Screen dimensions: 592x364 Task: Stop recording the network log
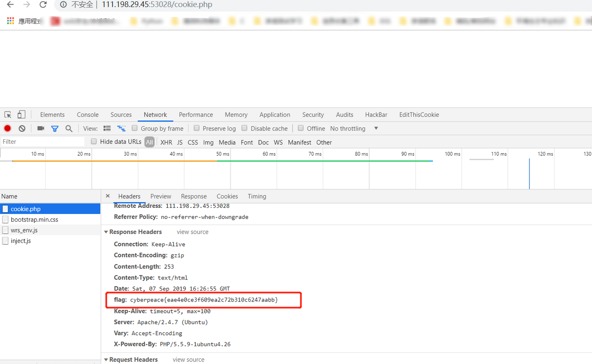pos(7,128)
